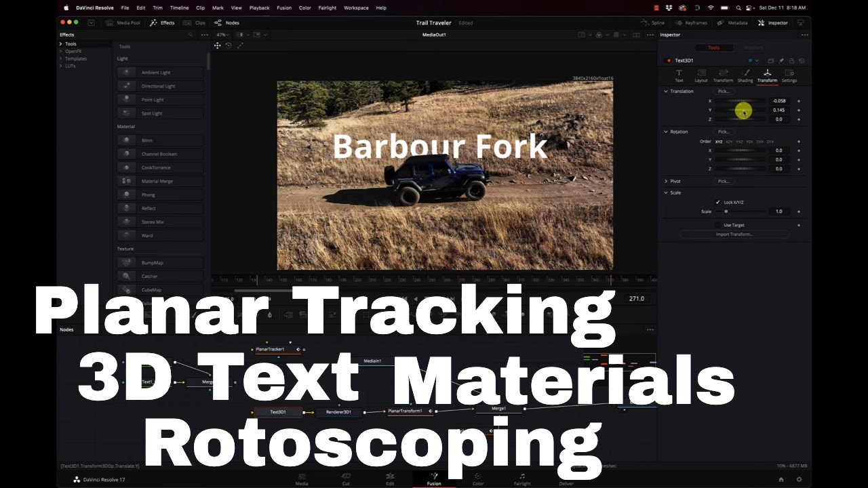Collapse the Translation section
This screenshot has width=868, height=488.
666,91
